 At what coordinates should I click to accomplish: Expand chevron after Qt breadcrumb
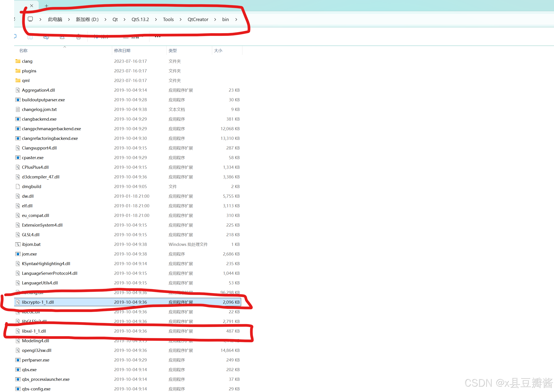(125, 19)
